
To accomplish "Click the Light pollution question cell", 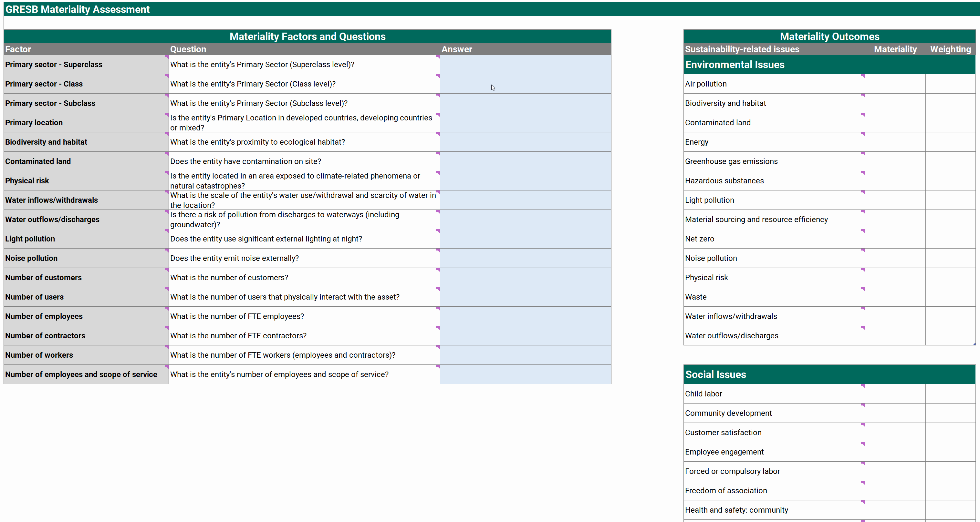I will pyautogui.click(x=266, y=239).
